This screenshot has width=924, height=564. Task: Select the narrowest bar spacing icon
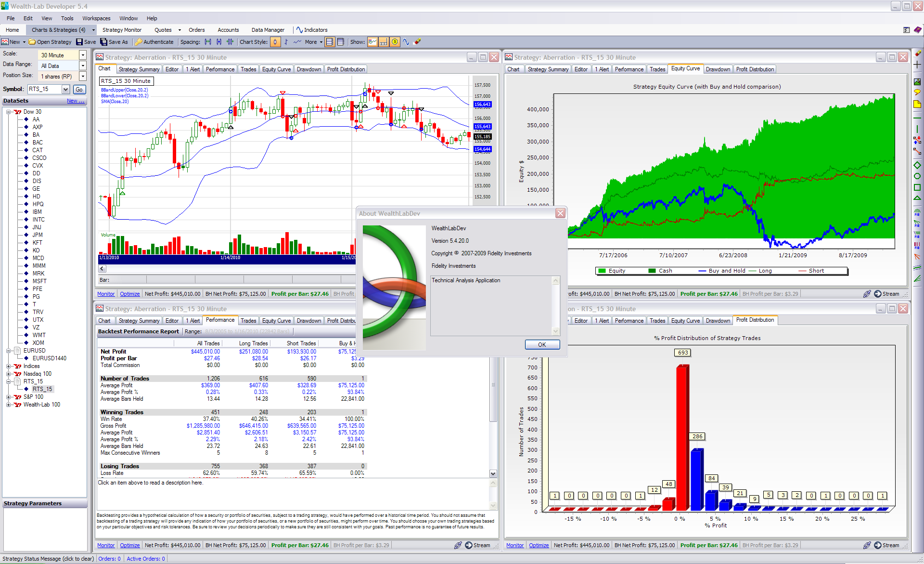tap(230, 42)
